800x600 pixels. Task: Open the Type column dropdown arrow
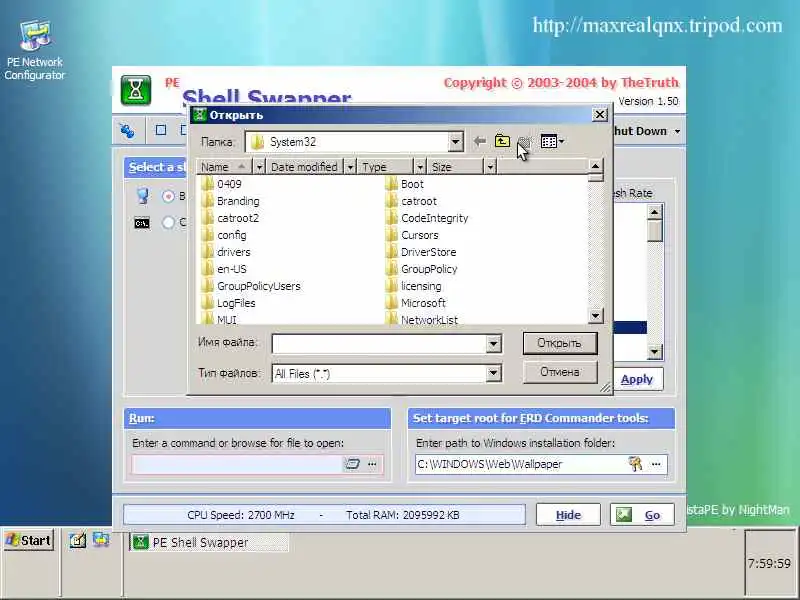pos(419,166)
